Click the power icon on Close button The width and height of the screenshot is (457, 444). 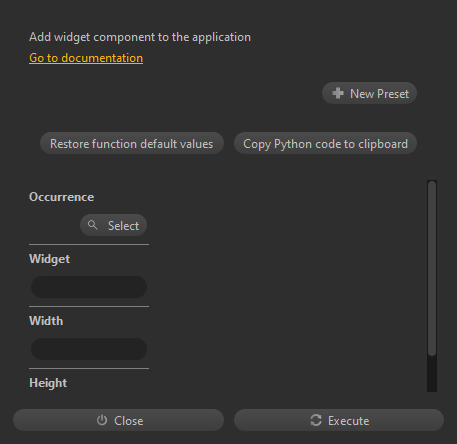tap(102, 420)
